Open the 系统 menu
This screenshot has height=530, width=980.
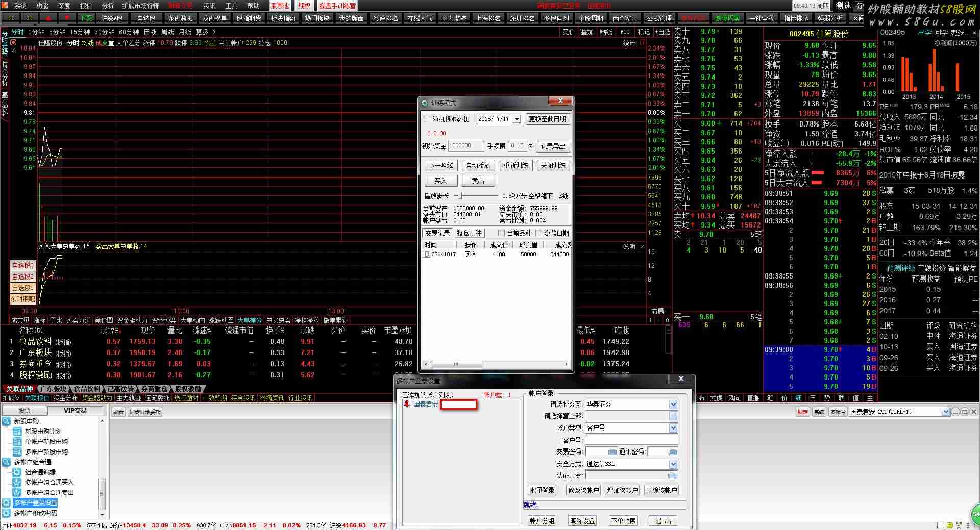click(x=20, y=6)
